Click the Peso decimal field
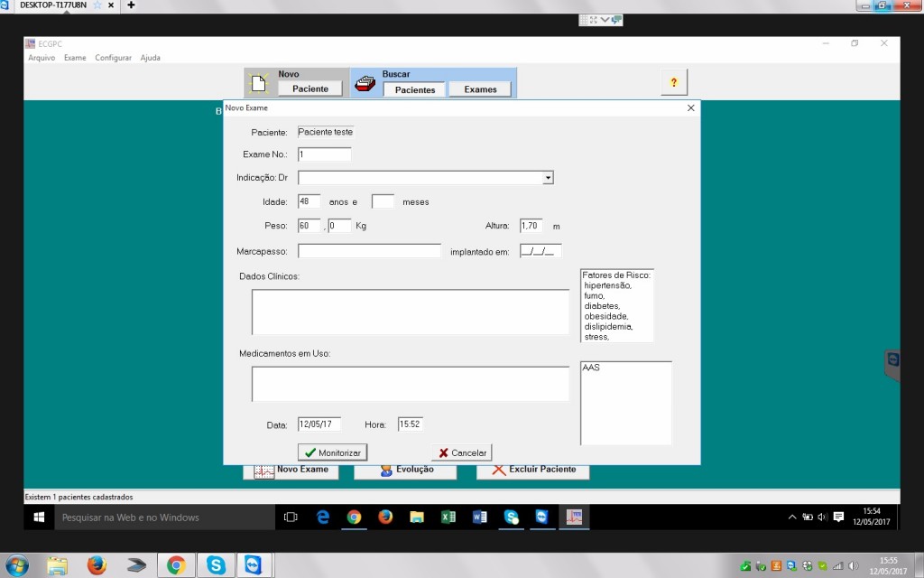924x578 pixels. (339, 225)
